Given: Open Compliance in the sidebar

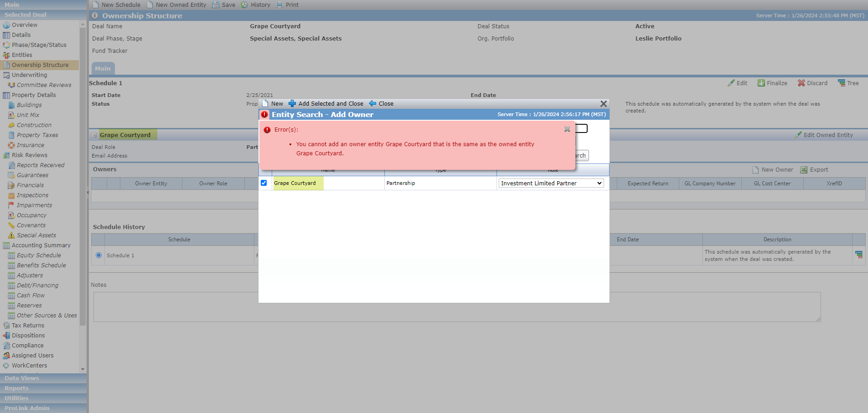Looking at the screenshot, I should point(28,346).
